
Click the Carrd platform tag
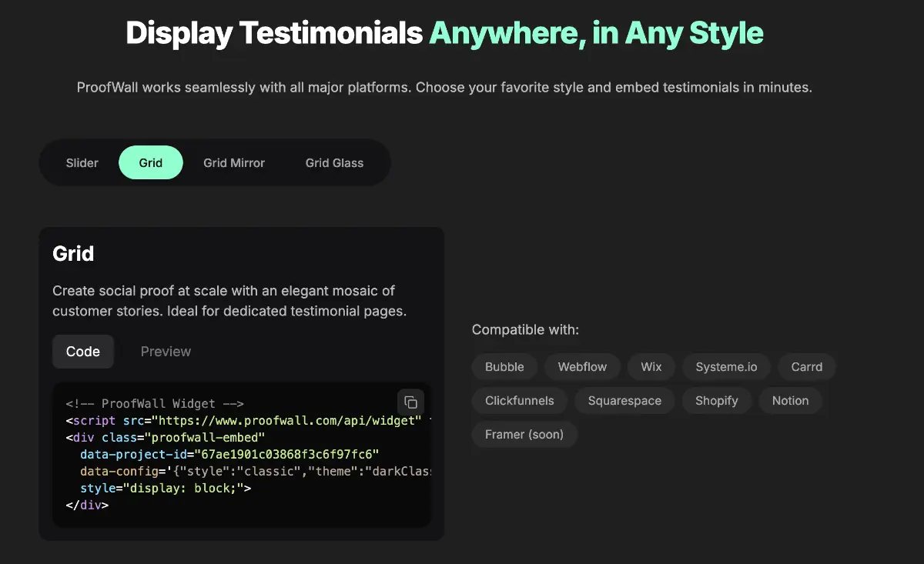point(806,367)
